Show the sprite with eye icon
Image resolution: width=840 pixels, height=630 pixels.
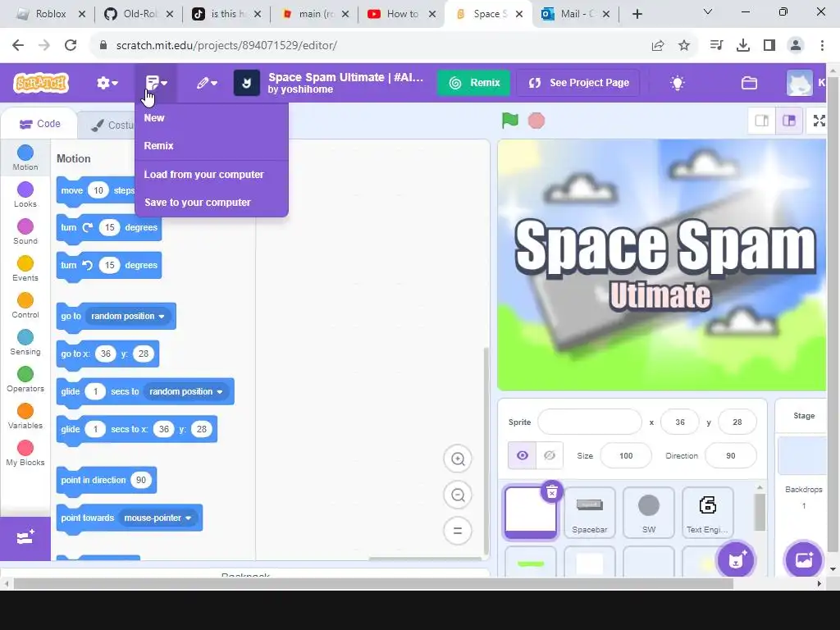[x=522, y=456]
